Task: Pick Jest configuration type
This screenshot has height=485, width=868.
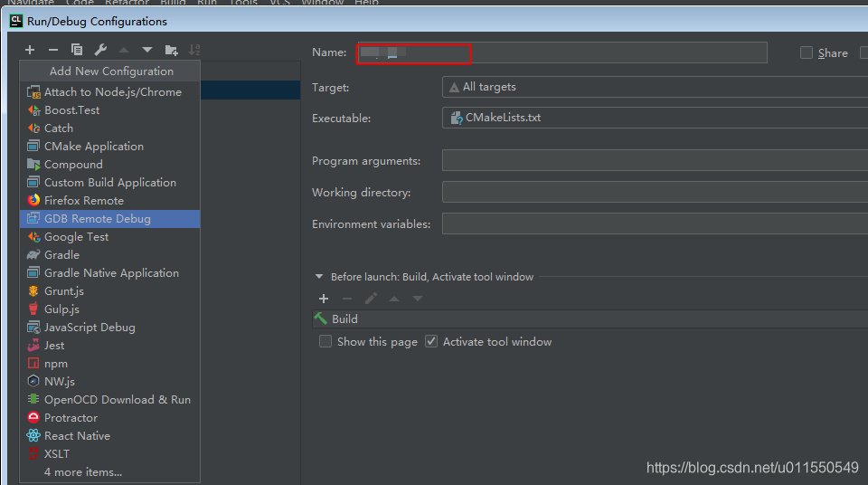Action: (109, 346)
